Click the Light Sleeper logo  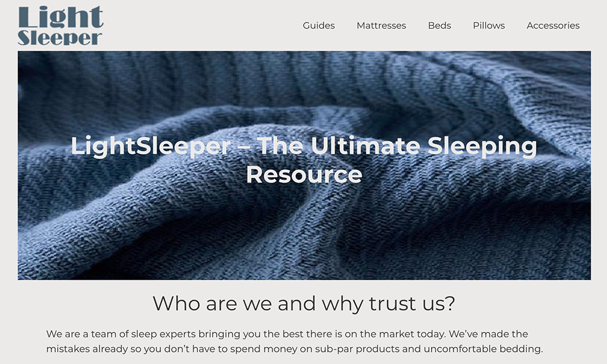point(60,25)
